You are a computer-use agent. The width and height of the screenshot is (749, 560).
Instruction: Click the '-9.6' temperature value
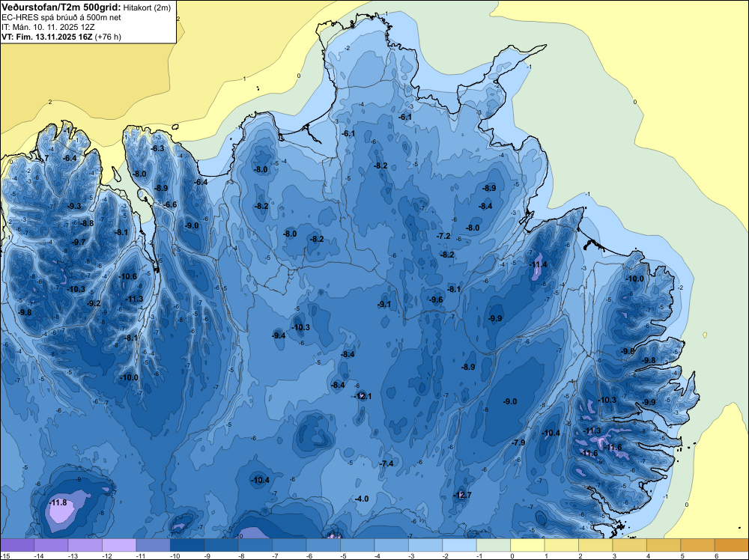click(x=436, y=299)
